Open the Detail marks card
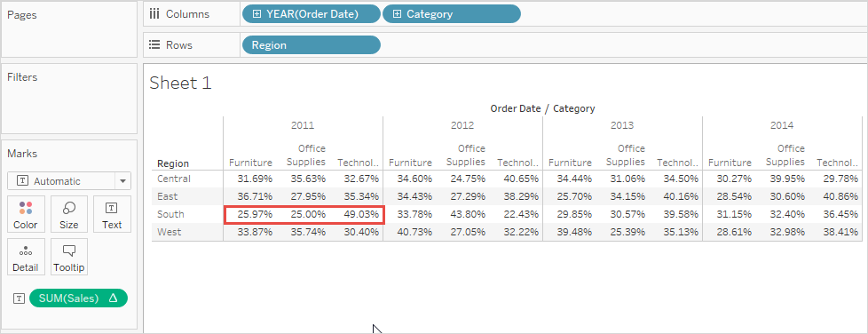The height and width of the screenshot is (334, 868). tap(26, 257)
